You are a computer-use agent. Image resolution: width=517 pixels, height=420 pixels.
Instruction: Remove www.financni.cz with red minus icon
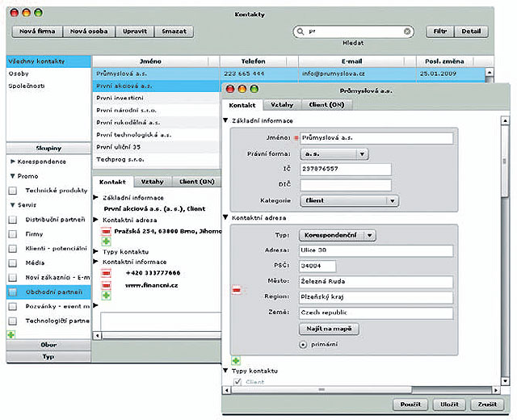click(x=106, y=285)
